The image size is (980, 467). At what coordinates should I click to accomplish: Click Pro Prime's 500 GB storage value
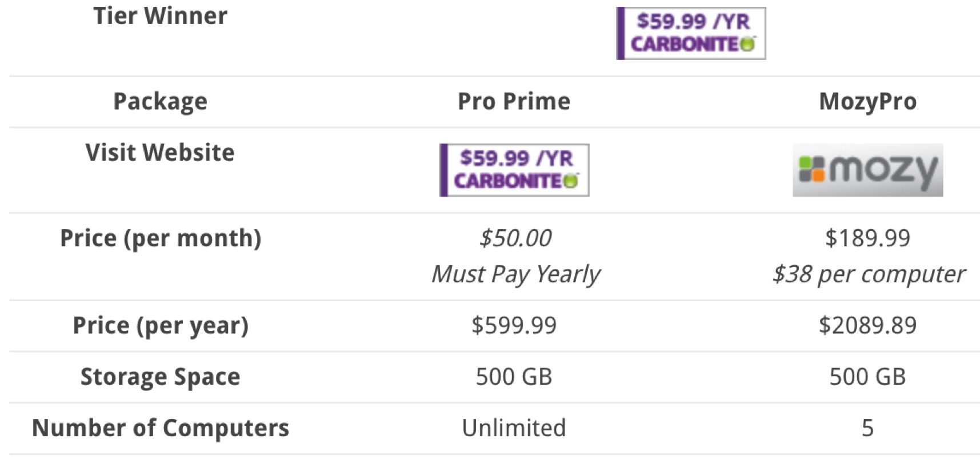pos(514,377)
